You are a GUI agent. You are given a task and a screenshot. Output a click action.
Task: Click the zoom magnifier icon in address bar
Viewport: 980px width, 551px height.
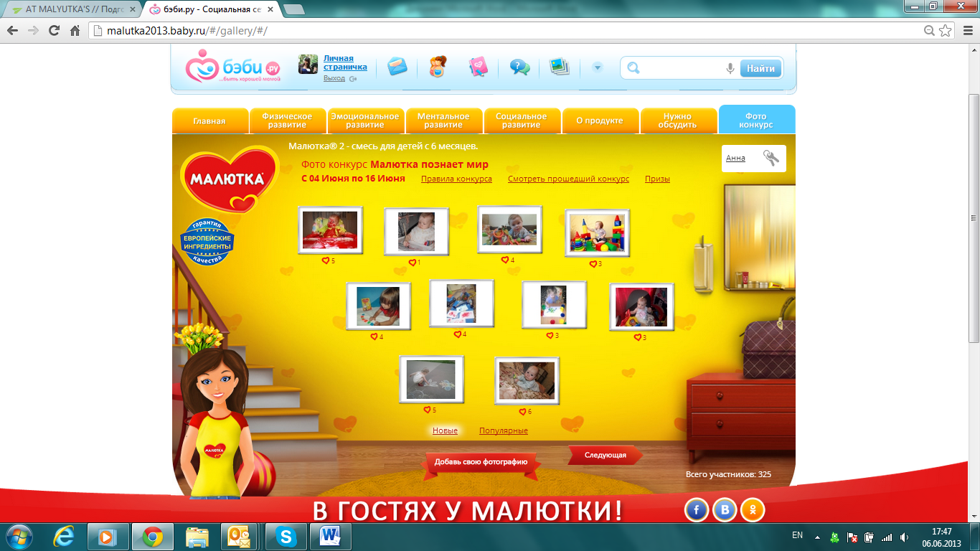point(930,31)
